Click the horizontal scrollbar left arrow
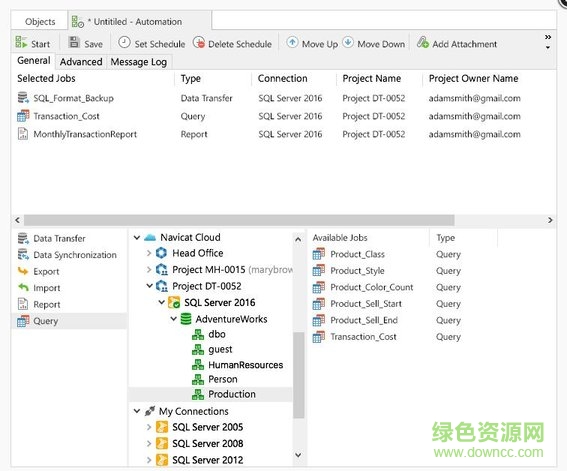Viewport: 567px width, 471px height. [x=17, y=220]
